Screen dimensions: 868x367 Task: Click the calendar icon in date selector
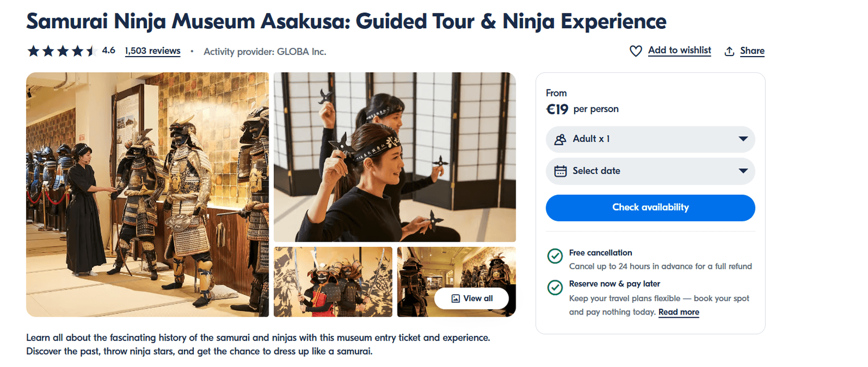click(560, 171)
